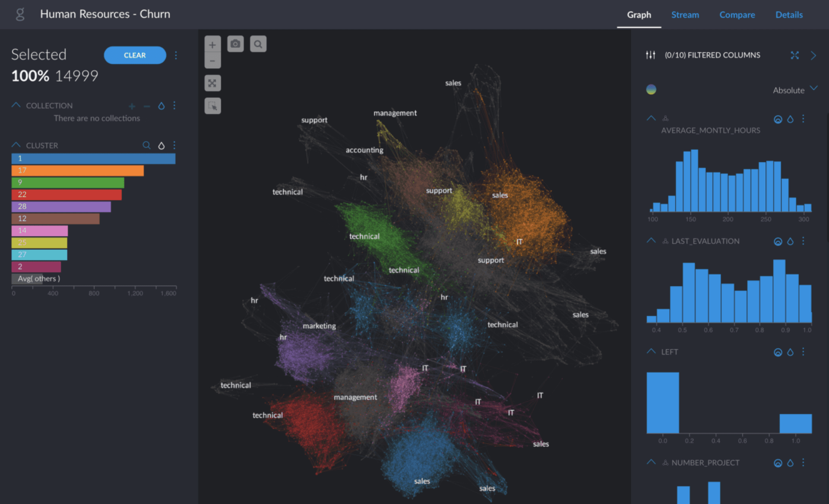Collapse the AVERAGE_MONTLY_HOURS histogram

(x=651, y=118)
